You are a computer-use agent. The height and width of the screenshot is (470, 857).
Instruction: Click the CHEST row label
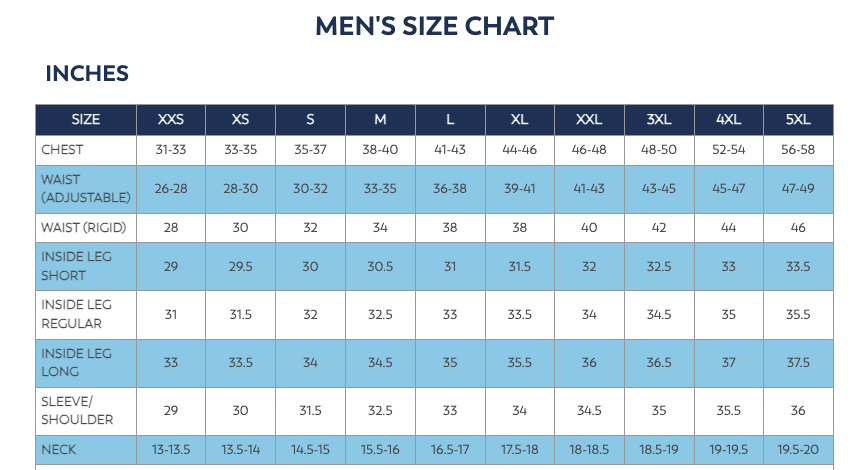click(x=62, y=150)
